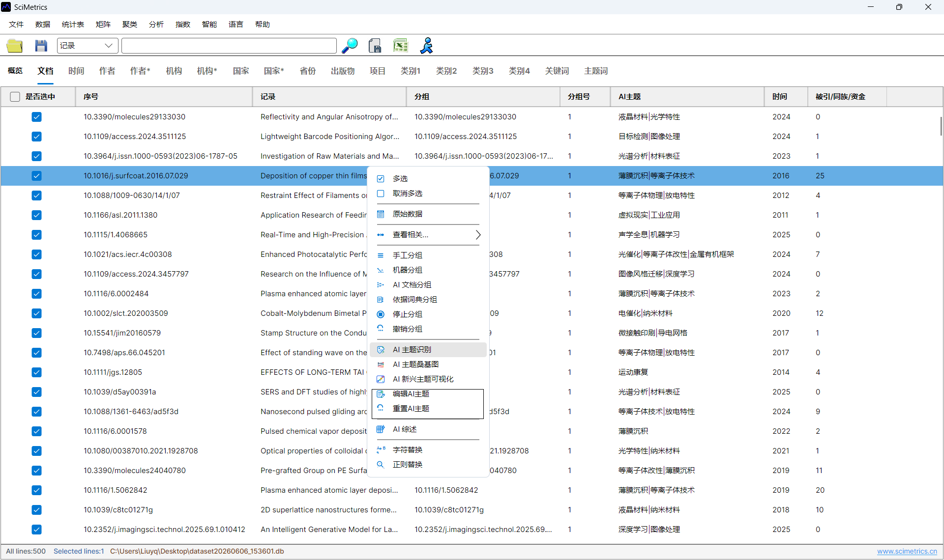Click the 正则替换 magnifier icon
944x560 pixels.
click(x=381, y=465)
